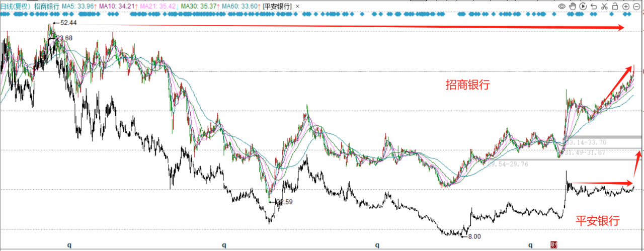Select the MA21: 35.42 indicator label
Viewport: 644px width, 251px height.
click(157, 7)
